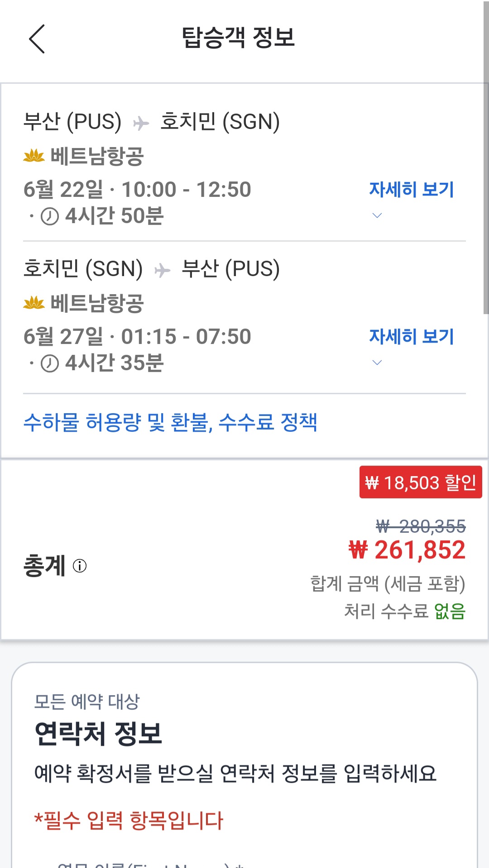Tap the 연락처 정보 section heading
489x868 pixels.
98,733
